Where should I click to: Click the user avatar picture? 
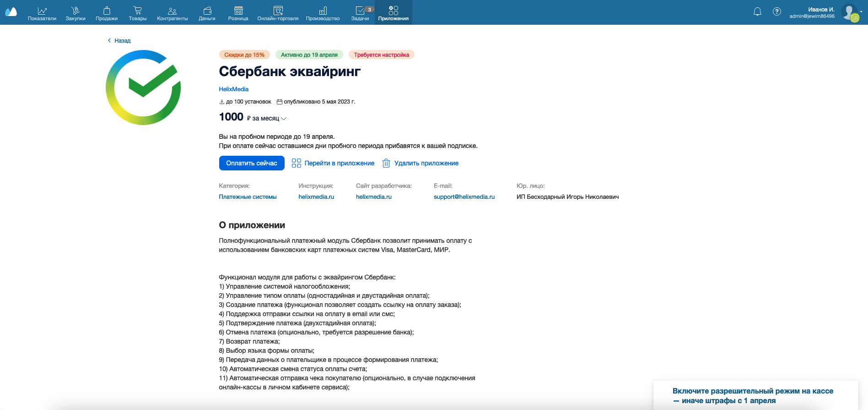point(850,12)
